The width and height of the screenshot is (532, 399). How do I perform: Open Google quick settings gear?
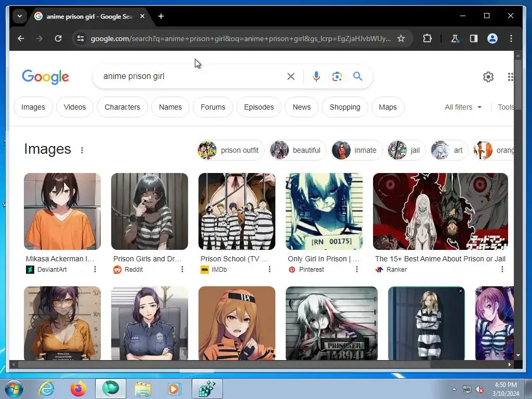(488, 77)
